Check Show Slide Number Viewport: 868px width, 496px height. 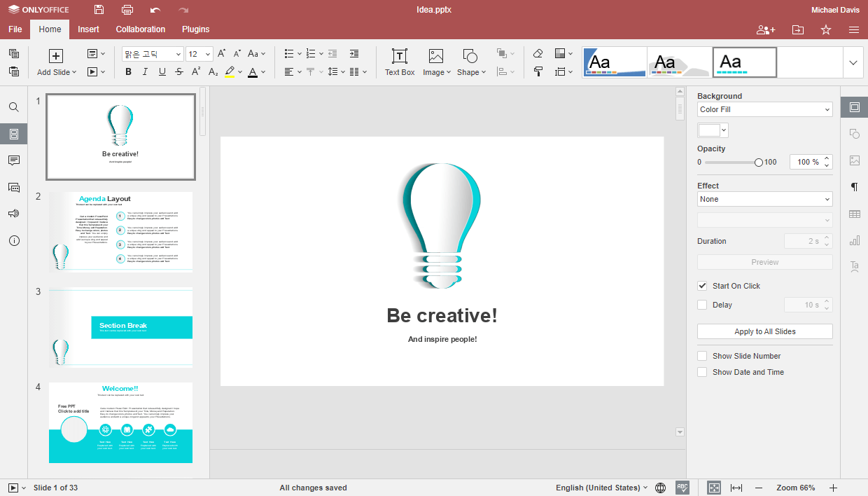tap(702, 356)
